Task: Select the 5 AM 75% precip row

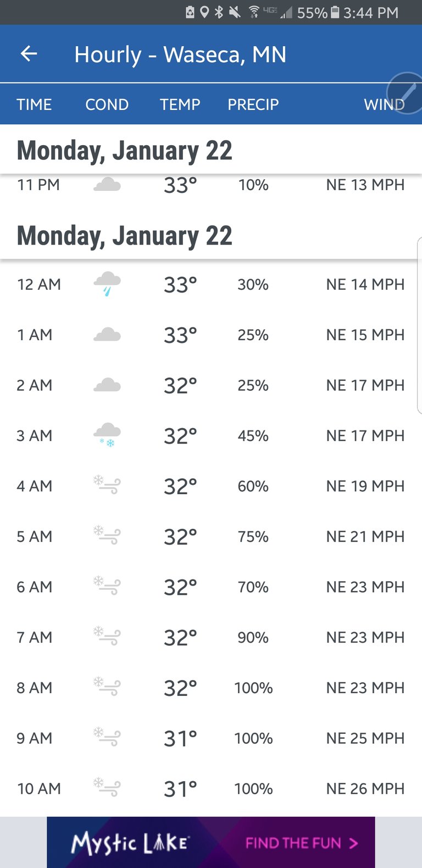Action: coord(211,537)
